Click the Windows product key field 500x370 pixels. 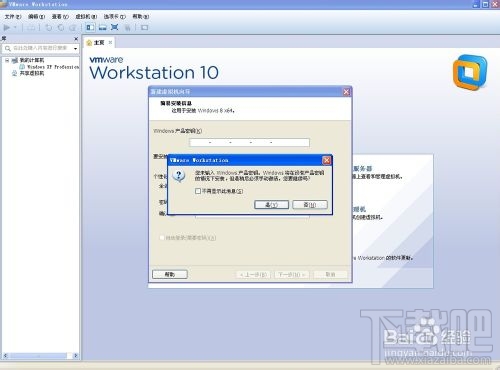[x=249, y=143]
